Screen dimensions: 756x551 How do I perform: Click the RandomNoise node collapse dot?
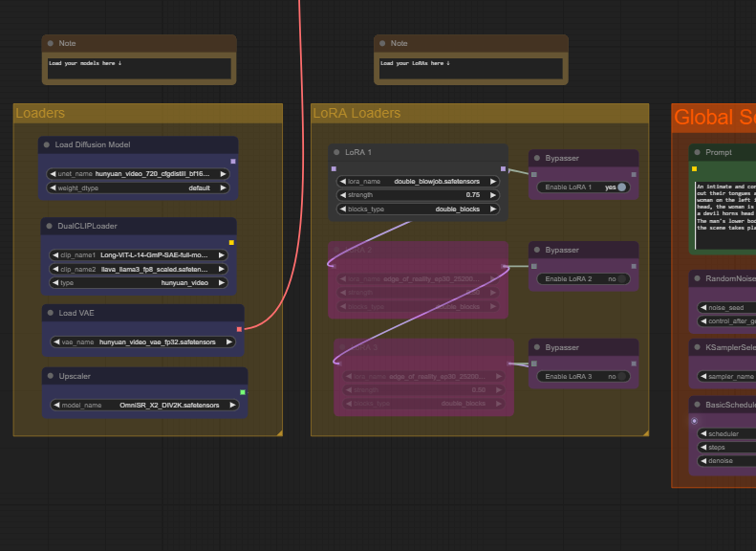coord(697,278)
